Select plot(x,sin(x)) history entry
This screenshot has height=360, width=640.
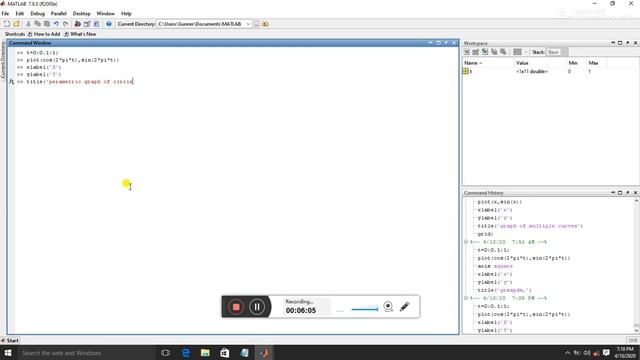click(x=500, y=202)
